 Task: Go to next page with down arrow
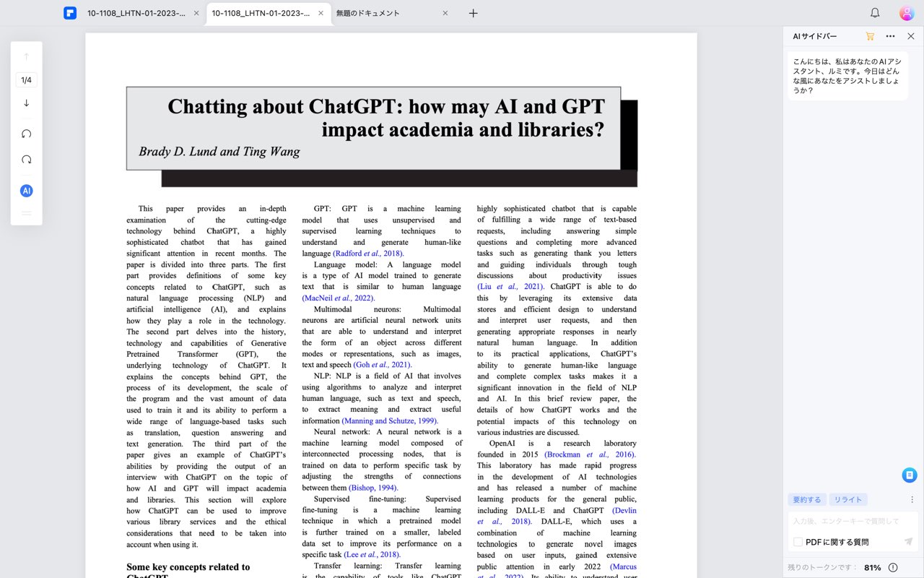coord(27,103)
